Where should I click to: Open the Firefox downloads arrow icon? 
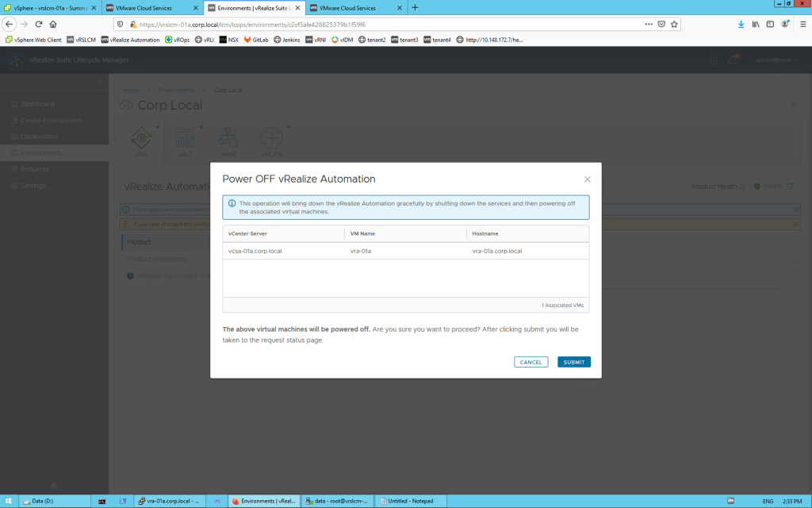tap(741, 25)
